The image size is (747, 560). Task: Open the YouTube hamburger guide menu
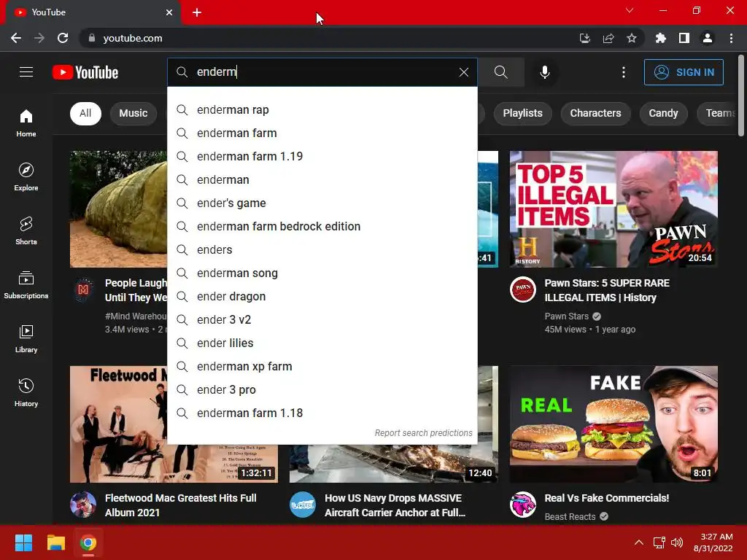tap(26, 72)
